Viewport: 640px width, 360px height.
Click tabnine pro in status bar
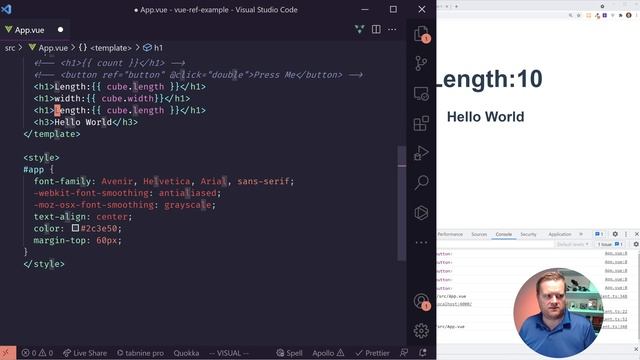[140, 353]
